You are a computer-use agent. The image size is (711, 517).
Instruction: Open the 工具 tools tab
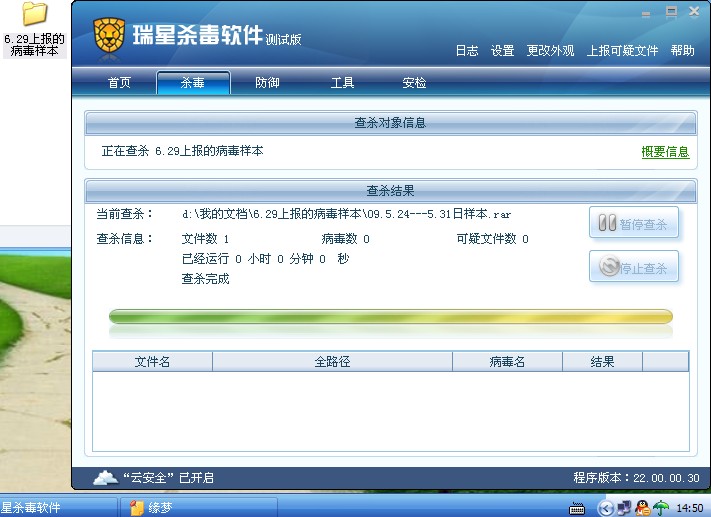(342, 83)
